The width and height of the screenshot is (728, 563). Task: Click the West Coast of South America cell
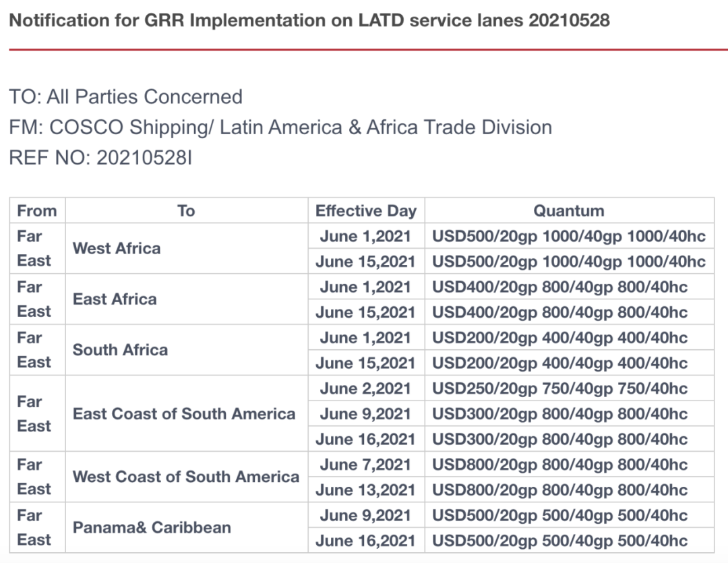pos(186,477)
